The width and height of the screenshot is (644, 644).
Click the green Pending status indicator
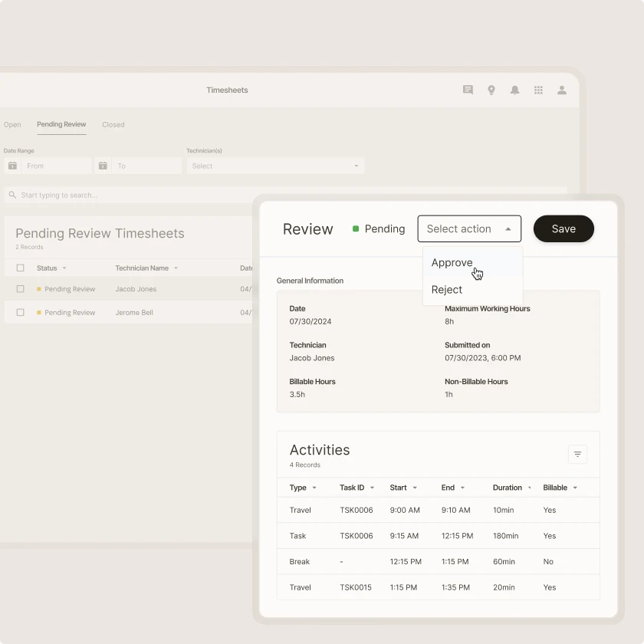coord(356,228)
